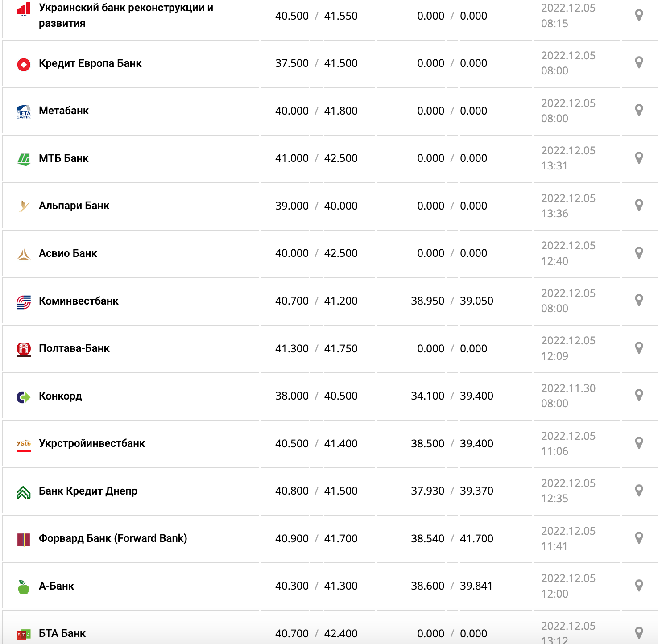Image resolution: width=658 pixels, height=644 pixels.
Task: Show МТБ Банк branches via map pin
Action: 639,157
